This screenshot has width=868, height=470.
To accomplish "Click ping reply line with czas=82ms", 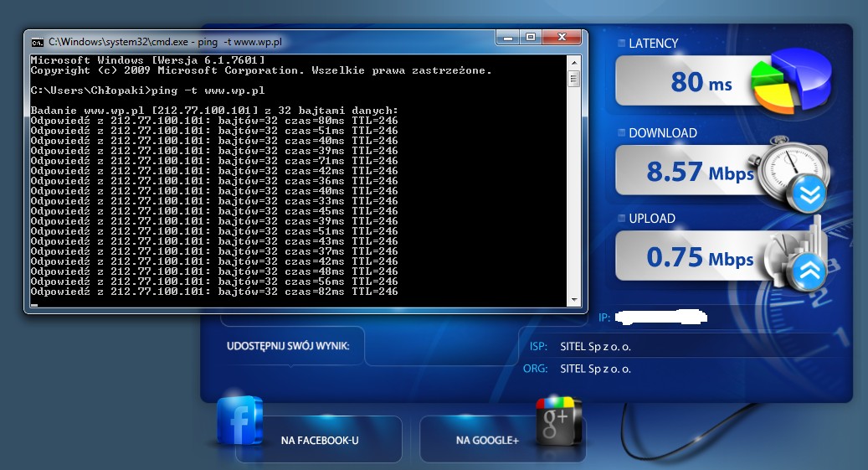I will point(214,292).
